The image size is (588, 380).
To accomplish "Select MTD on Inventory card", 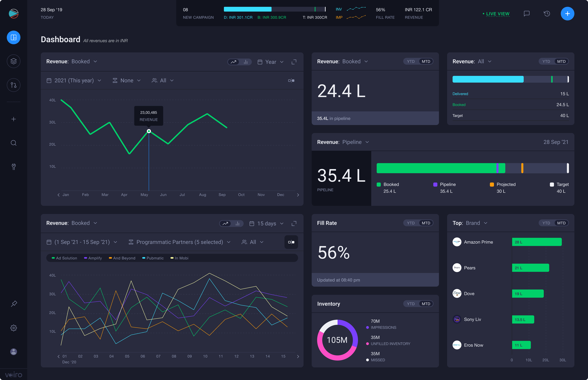I will point(426,304).
